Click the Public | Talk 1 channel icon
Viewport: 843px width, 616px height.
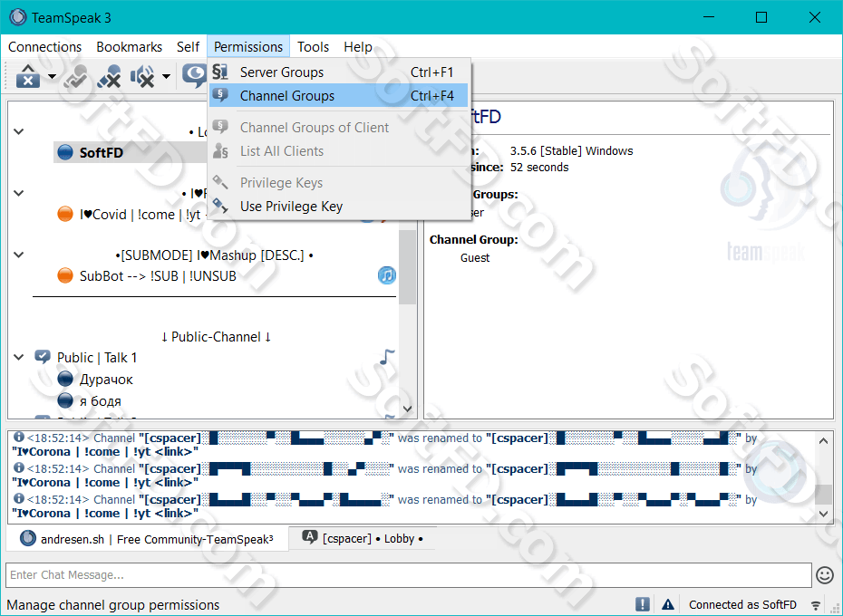coord(43,356)
